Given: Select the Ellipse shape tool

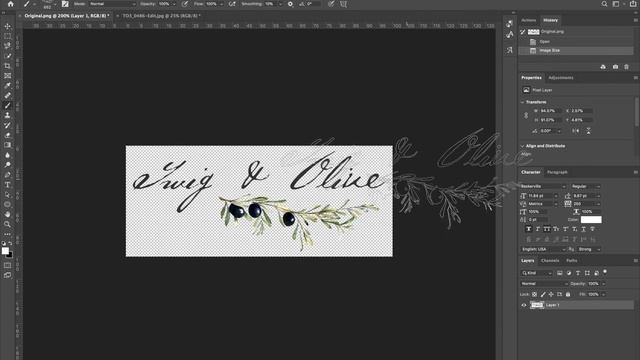Looking at the screenshot, I should click(x=7, y=204).
